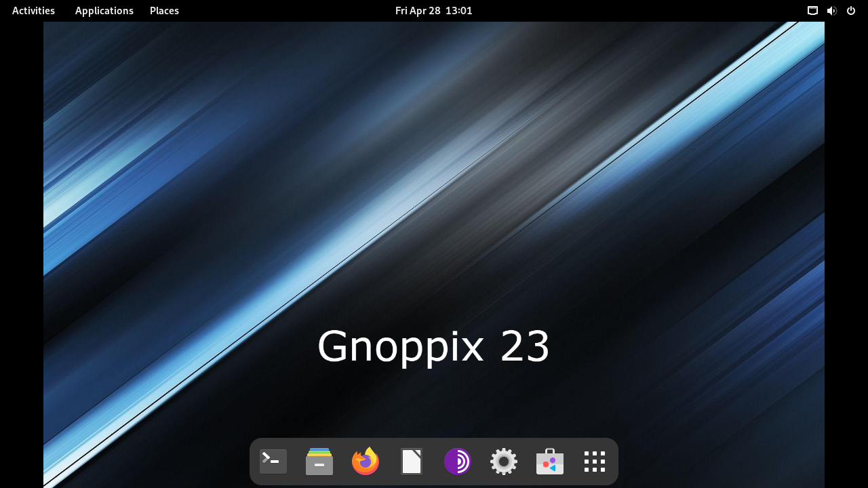Screen dimensions: 868x488
Task: Expand the Applications menu
Action: point(104,11)
